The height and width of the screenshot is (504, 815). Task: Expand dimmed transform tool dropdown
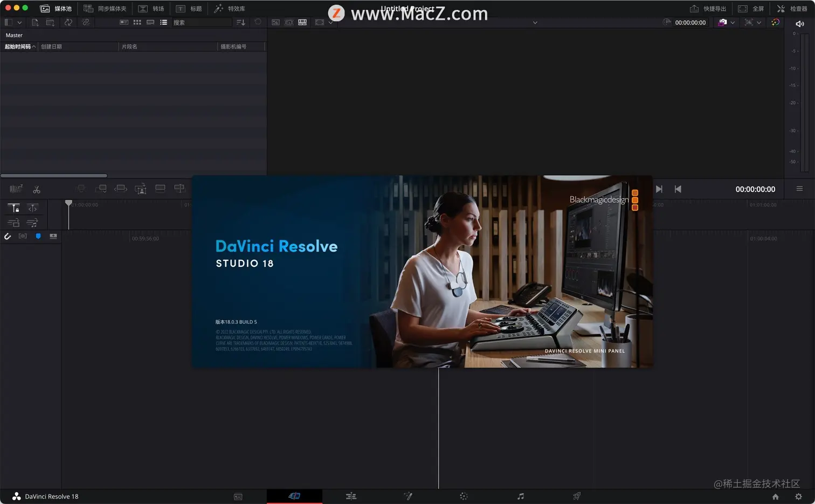tap(759, 23)
